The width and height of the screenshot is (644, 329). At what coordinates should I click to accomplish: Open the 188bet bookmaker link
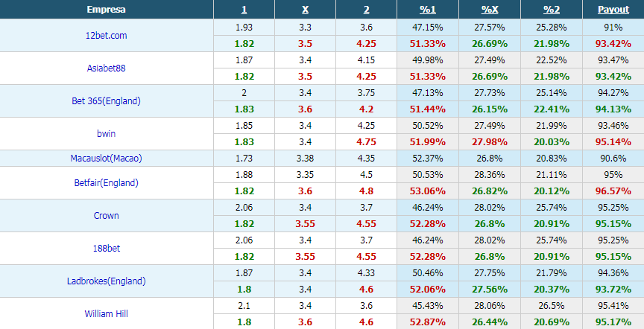[107, 248]
